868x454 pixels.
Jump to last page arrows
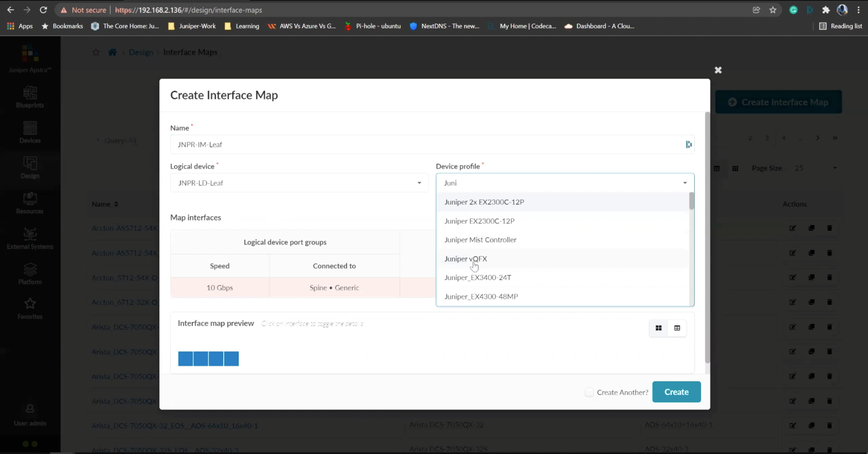[835, 138]
